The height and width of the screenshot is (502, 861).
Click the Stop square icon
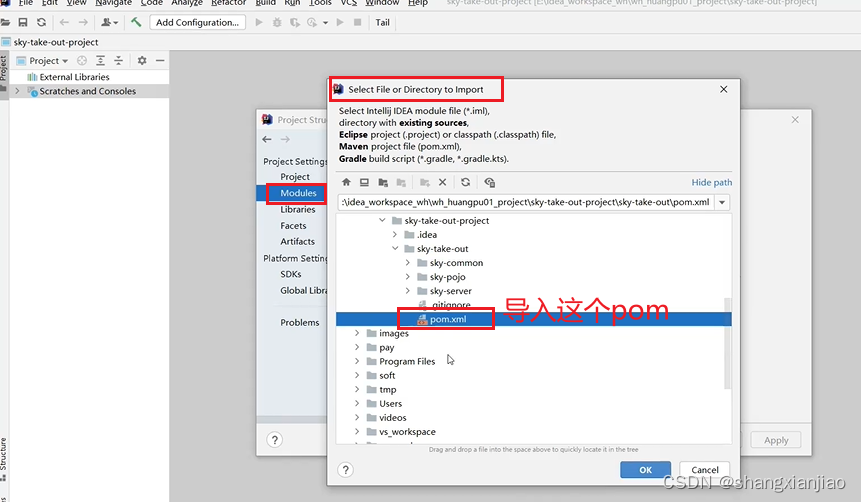click(x=357, y=23)
